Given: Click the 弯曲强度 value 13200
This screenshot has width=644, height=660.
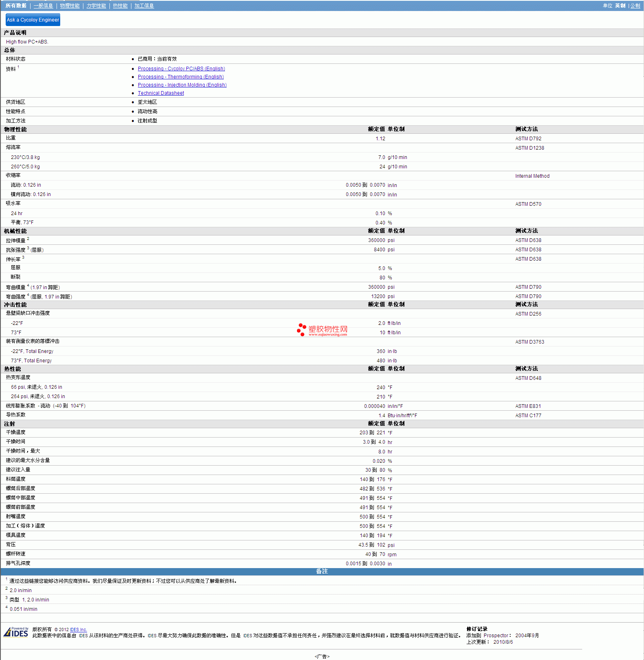Looking at the screenshot, I should (378, 296).
